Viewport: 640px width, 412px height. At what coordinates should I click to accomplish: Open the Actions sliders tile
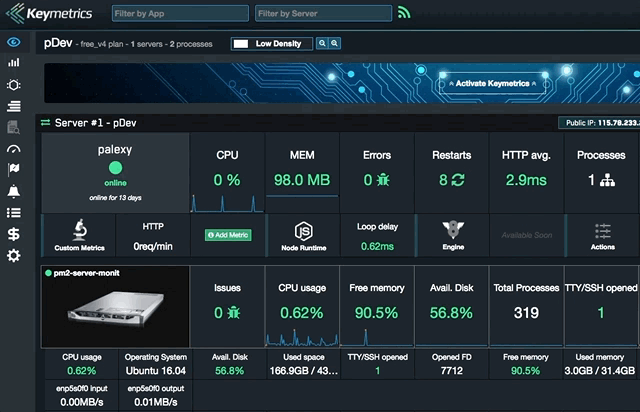pyautogui.click(x=602, y=235)
